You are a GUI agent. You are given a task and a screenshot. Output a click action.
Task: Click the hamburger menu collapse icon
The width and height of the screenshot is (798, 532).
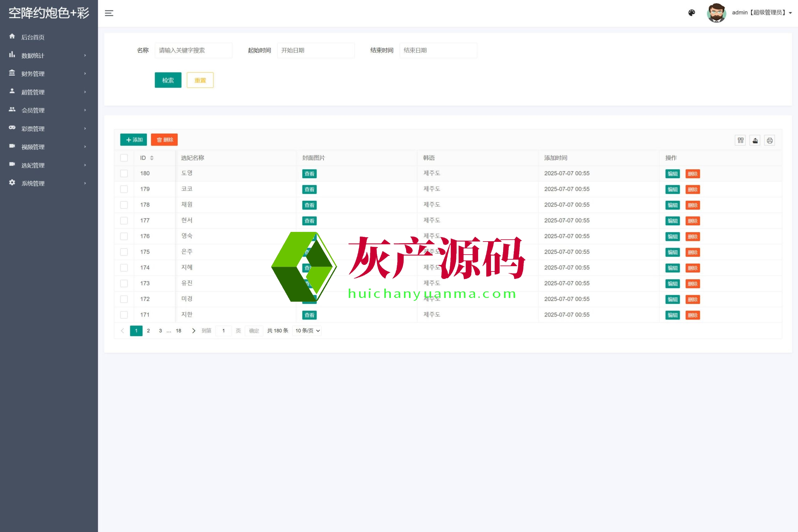[109, 13]
